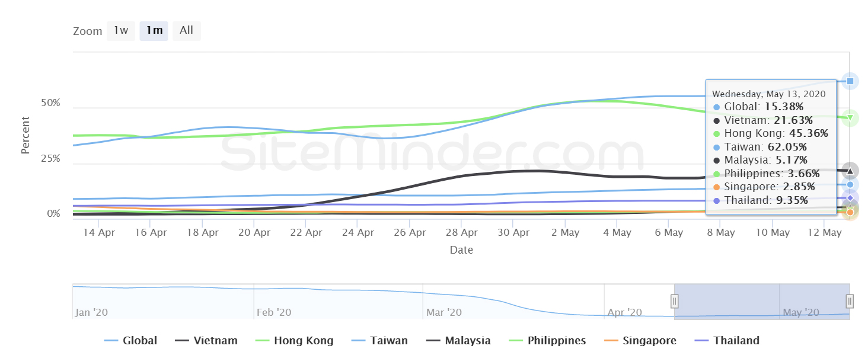
Task: Click Mar '20 area in navigator
Action: [443, 312]
